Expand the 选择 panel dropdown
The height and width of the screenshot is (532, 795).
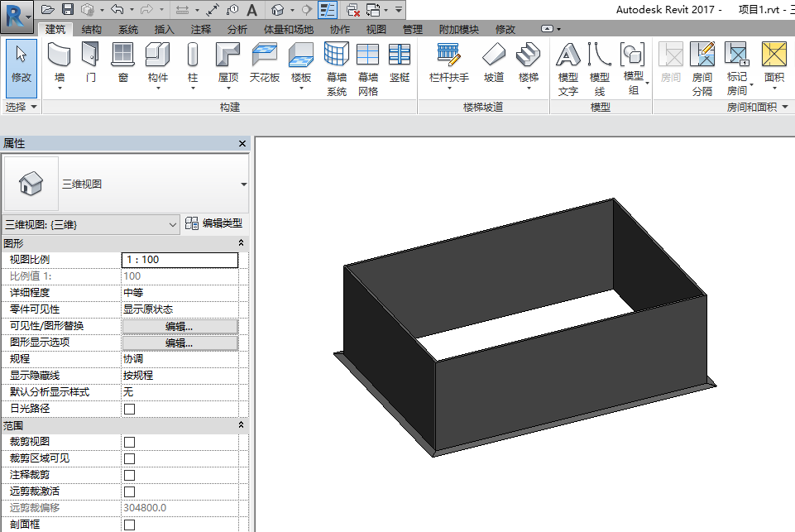coord(21,107)
